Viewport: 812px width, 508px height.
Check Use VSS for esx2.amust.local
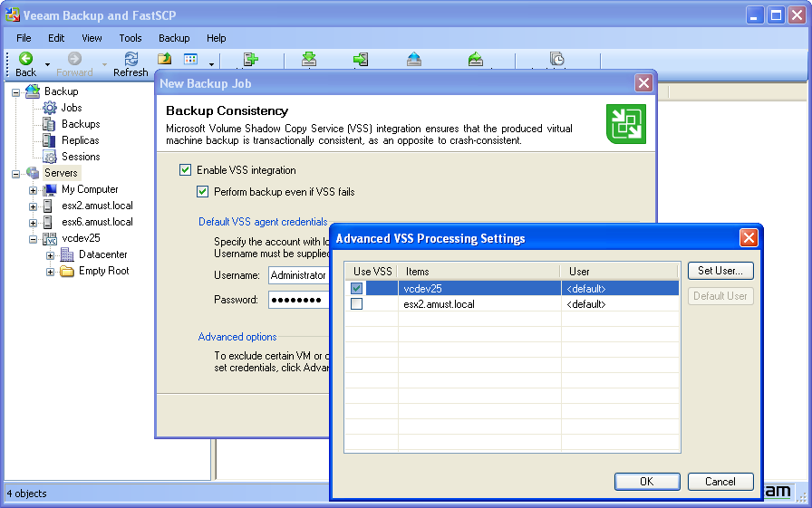pos(356,303)
